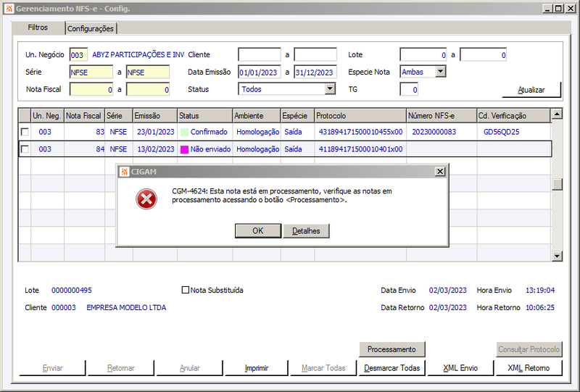Click the second Série NFSE field
The image size is (580, 392).
click(148, 72)
